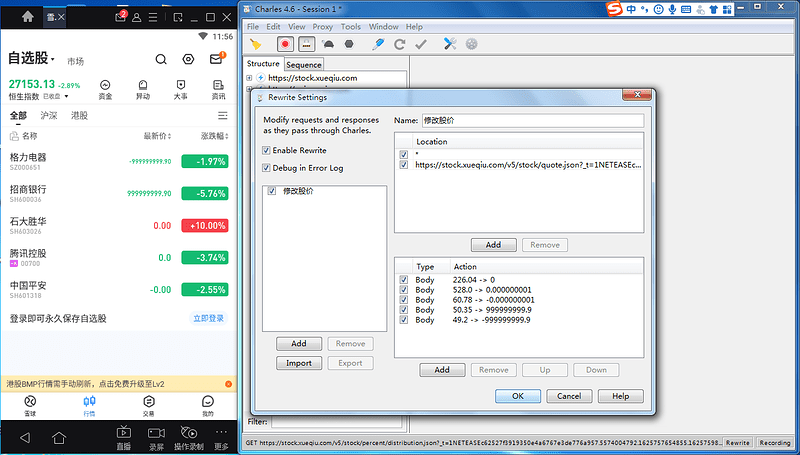Toggle the red Record button in Charles toolbar
Viewport: 800px width, 455px height.
click(x=285, y=44)
